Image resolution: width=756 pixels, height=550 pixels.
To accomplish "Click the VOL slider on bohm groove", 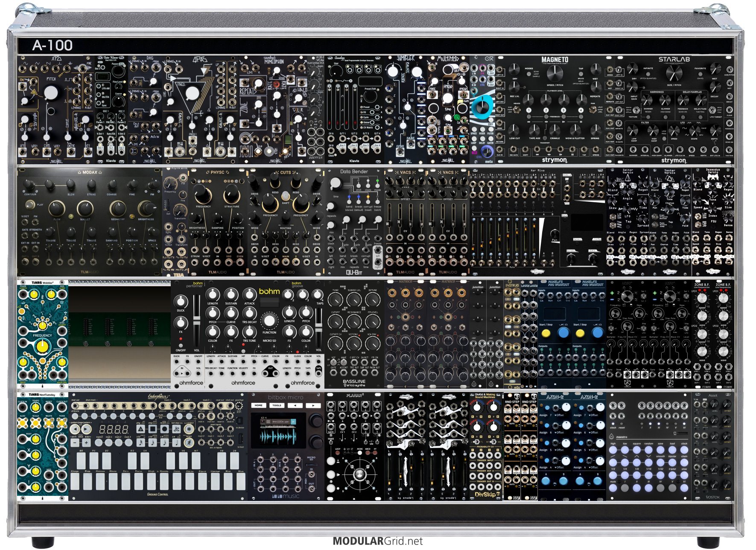I will 319,327.
